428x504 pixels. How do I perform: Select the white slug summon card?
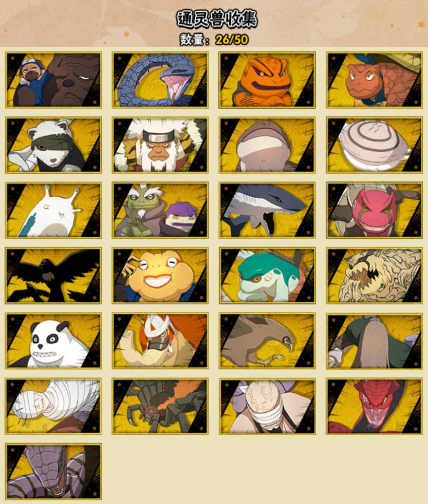coord(53,210)
